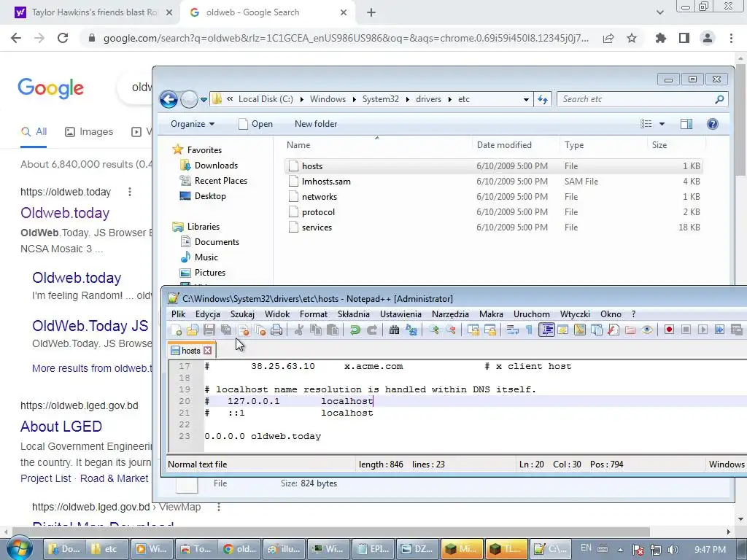This screenshot has height=560, width=747.
Task: Click in the Search etc field
Action: tap(642, 99)
